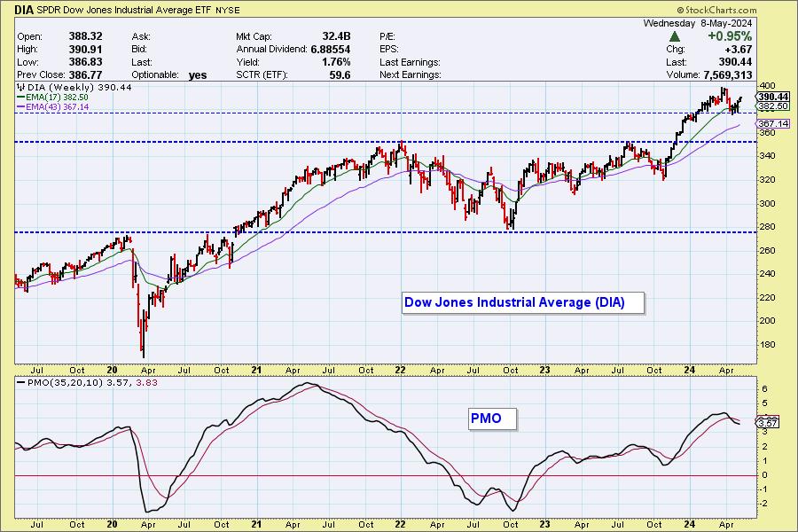Click the Volume value 7,569,313

point(728,74)
